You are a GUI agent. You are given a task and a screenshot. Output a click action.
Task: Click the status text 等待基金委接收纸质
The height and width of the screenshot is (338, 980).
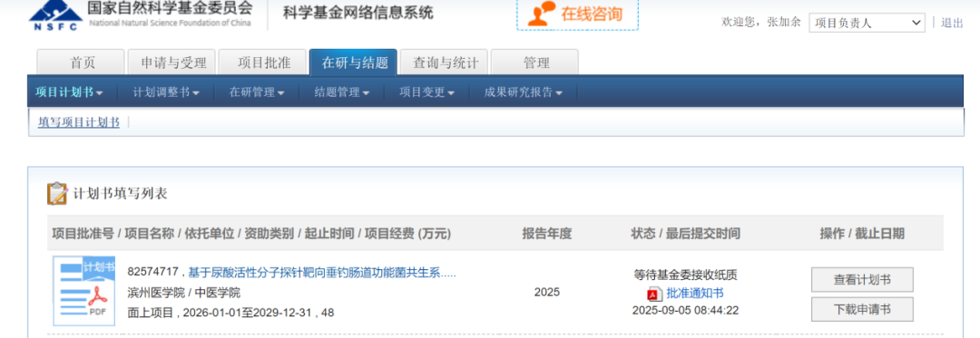pos(685,275)
